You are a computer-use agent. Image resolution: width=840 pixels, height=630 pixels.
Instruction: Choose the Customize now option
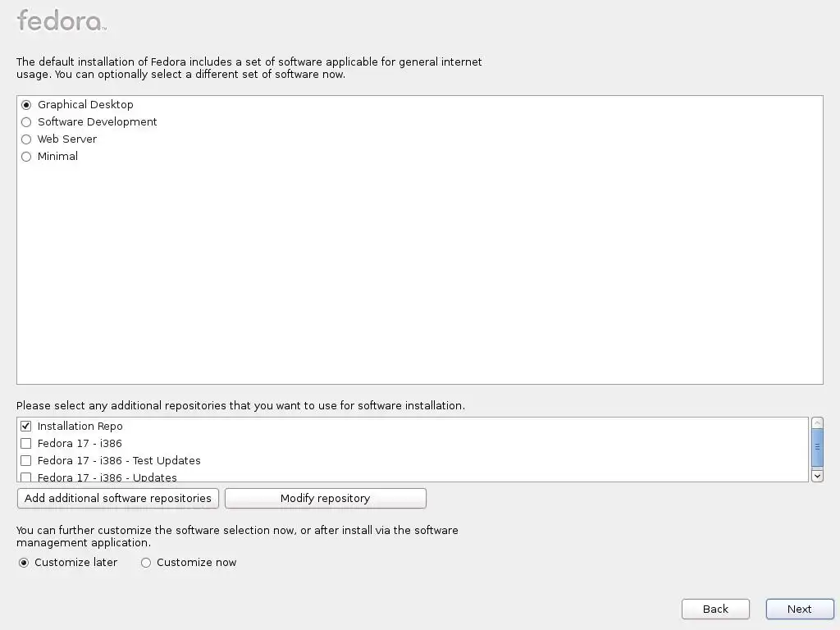pos(146,563)
